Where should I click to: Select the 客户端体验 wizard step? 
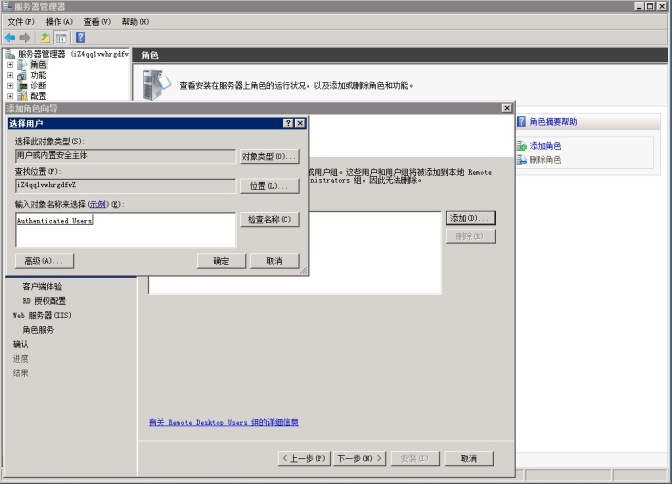(x=42, y=286)
